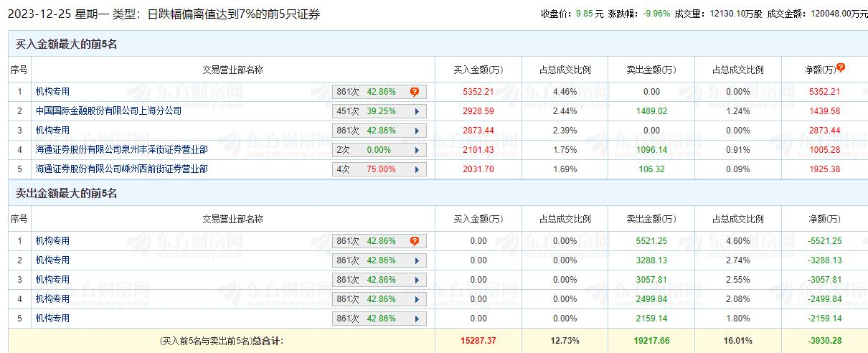Click the arrow icon in the 2次 0.00% badge
Viewport: 868px width, 353px height.
[x=416, y=150]
